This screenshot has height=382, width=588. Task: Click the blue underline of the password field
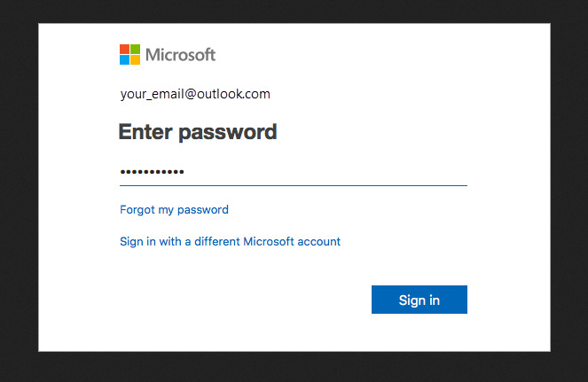click(x=294, y=185)
